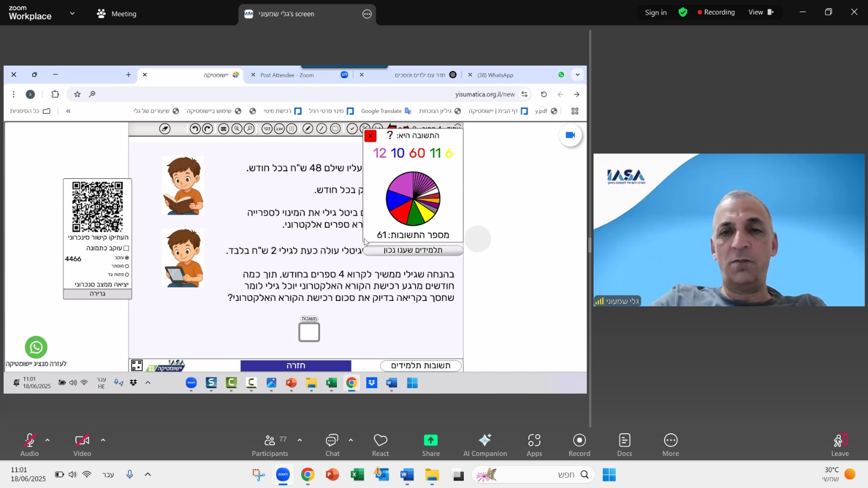Switch to the Meeting tab

117,14
